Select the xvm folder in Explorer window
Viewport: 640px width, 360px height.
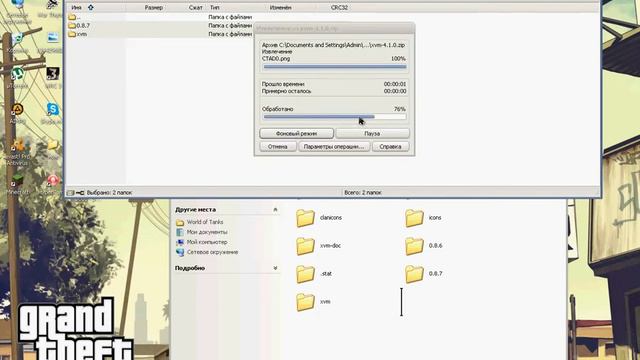click(x=313, y=302)
